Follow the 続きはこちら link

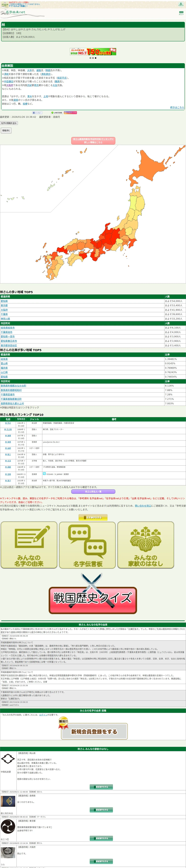[177, 107]
